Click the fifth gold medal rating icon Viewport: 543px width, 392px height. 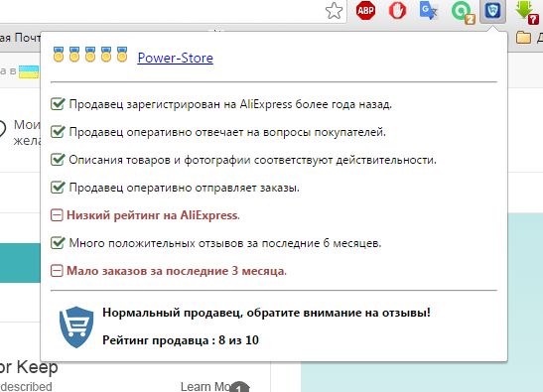(x=122, y=55)
